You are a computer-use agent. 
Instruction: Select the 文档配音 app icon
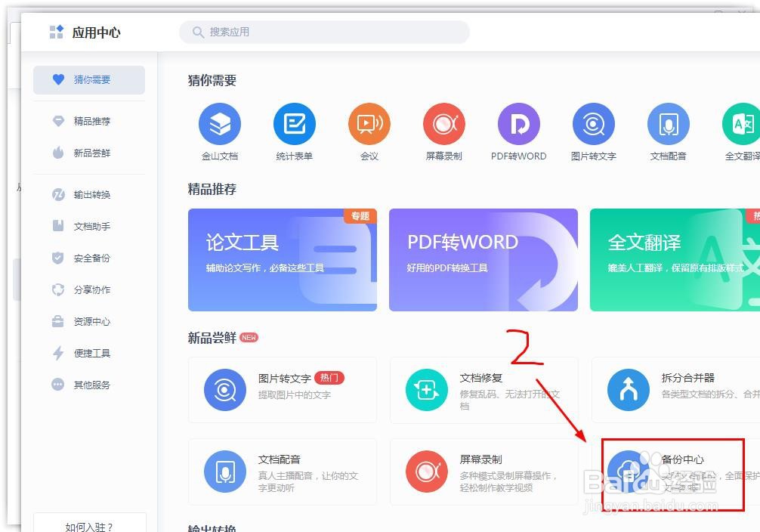click(x=667, y=125)
